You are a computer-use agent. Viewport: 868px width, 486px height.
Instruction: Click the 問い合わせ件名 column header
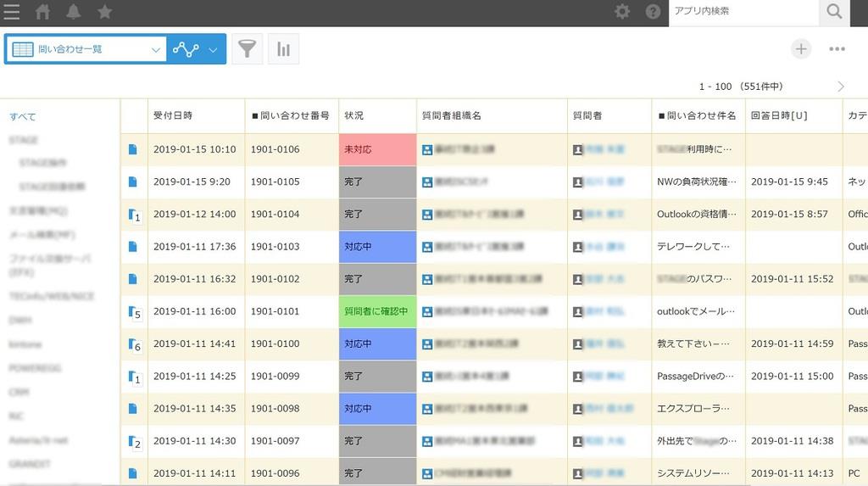697,116
